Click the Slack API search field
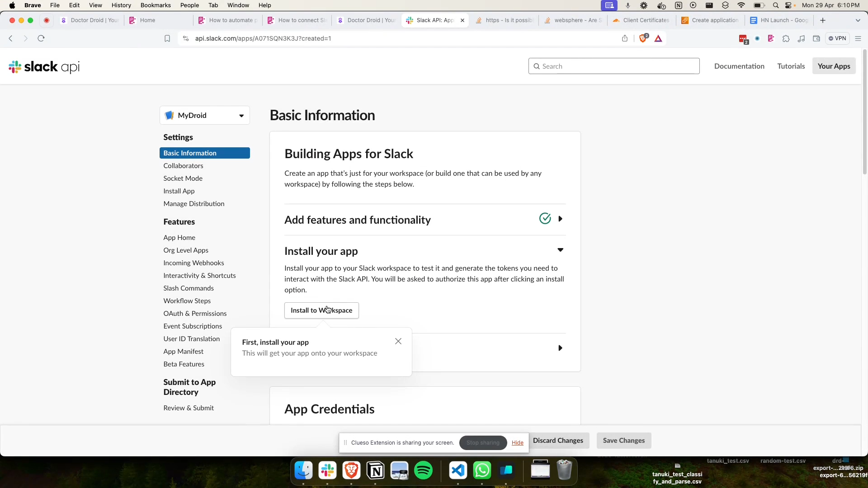 (614, 66)
